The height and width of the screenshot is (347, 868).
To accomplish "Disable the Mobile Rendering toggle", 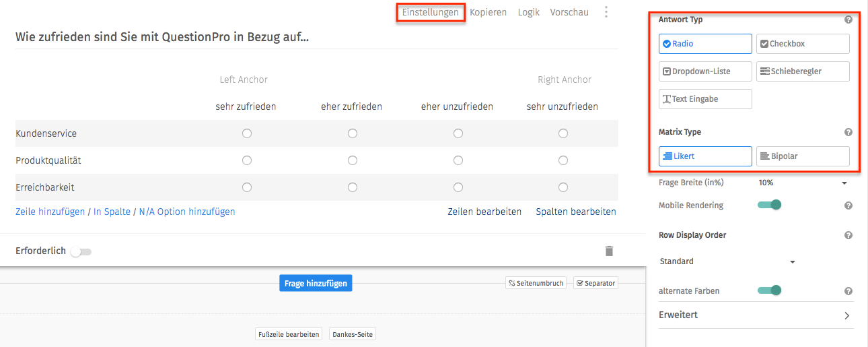I will click(x=770, y=205).
